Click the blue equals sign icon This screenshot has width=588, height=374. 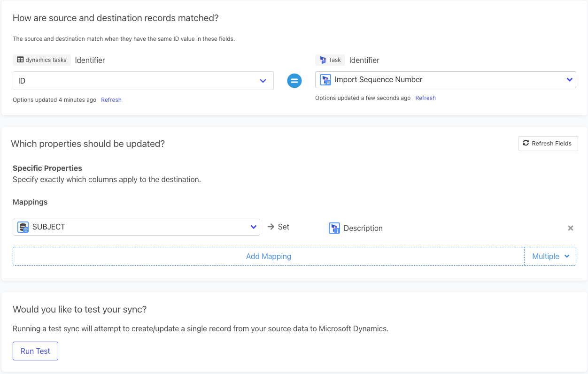[x=294, y=81]
